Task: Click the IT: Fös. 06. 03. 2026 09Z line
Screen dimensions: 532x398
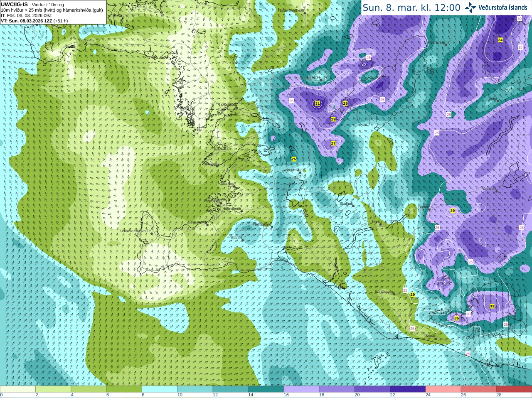Action: pyautogui.click(x=26, y=15)
